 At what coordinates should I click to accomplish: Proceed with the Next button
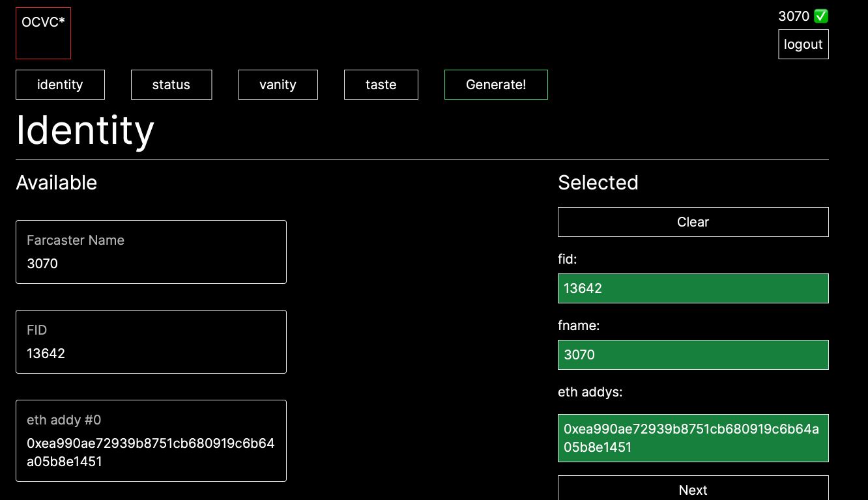[x=693, y=488]
